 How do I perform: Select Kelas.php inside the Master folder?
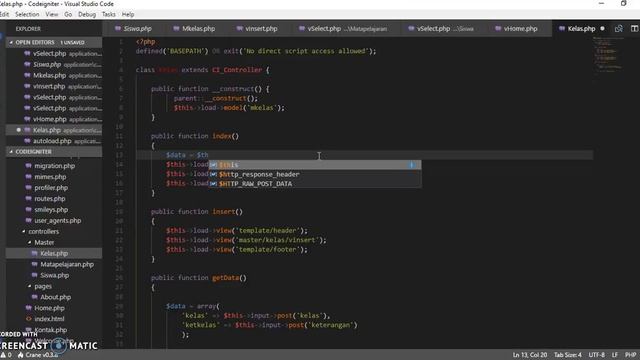[x=54, y=253]
